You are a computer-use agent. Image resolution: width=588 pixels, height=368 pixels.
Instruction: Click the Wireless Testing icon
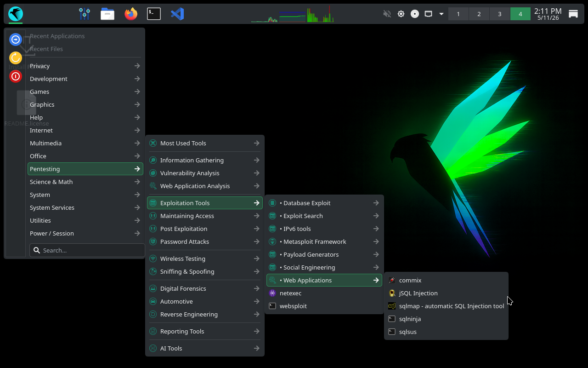153,259
